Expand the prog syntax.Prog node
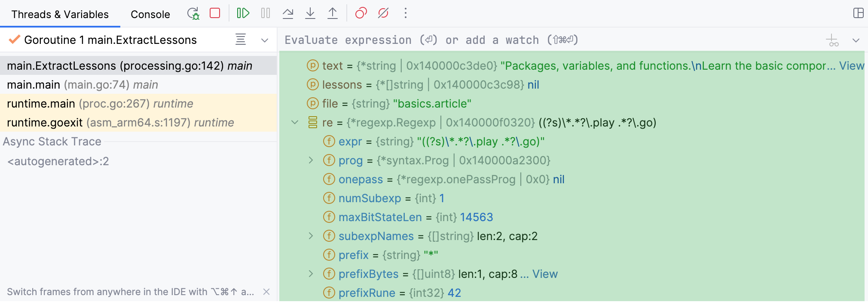Screen dimensions: 868x302 tap(310, 160)
